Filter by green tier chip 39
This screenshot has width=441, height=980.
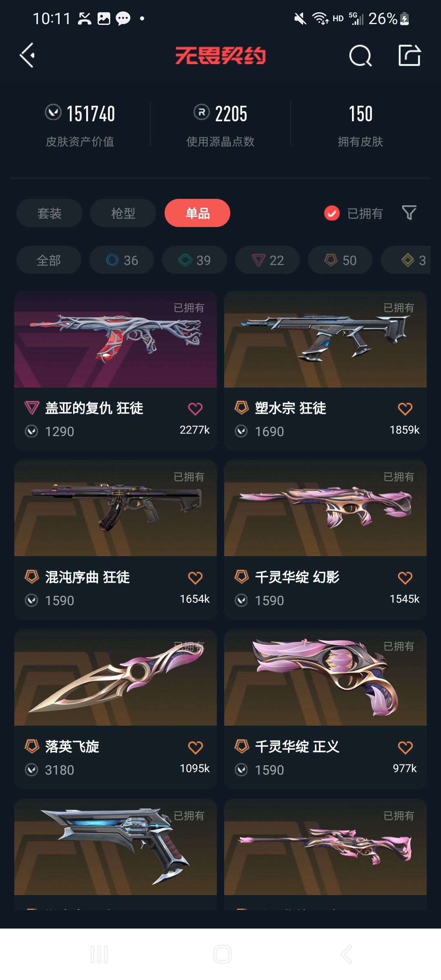(x=194, y=260)
